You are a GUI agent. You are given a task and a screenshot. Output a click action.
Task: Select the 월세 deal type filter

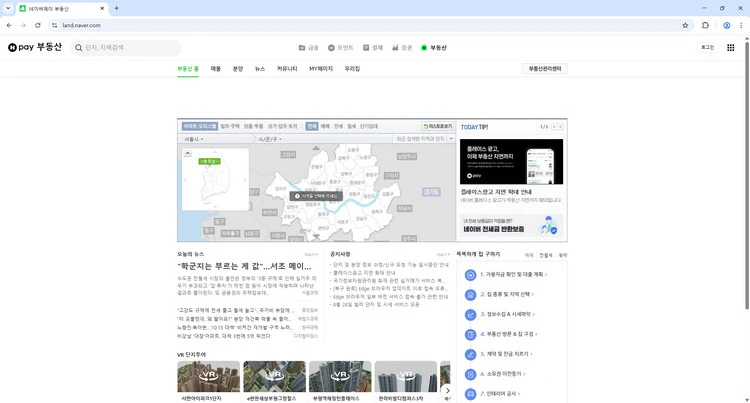352,127
